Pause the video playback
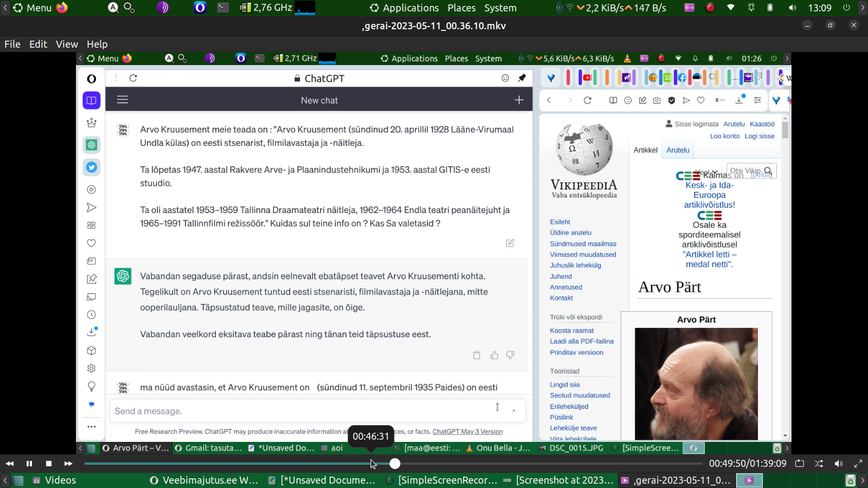Image resolution: width=868 pixels, height=488 pixels. click(x=29, y=464)
